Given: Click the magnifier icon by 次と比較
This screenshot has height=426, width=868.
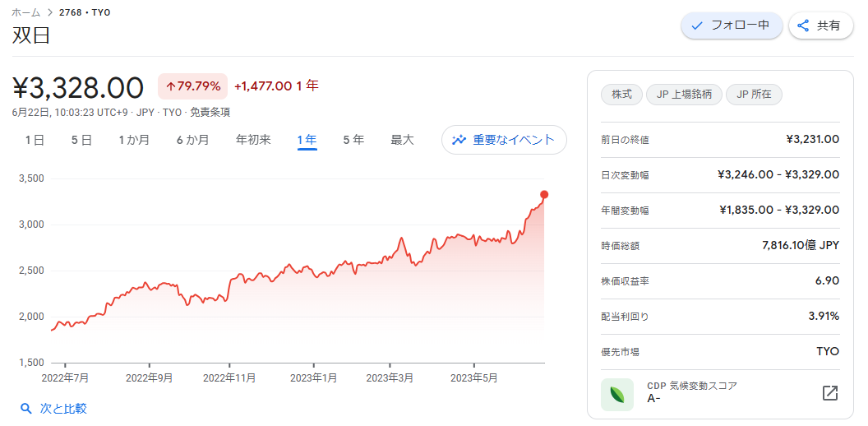Looking at the screenshot, I should coord(25,409).
